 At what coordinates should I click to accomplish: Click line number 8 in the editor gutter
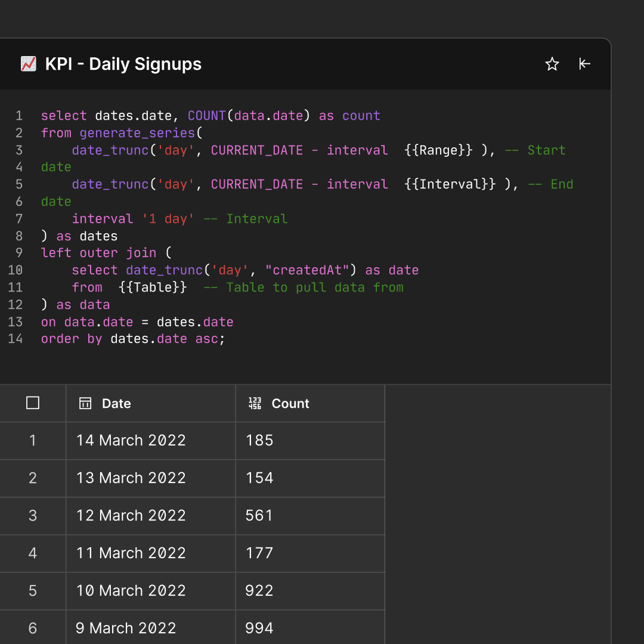(x=19, y=236)
